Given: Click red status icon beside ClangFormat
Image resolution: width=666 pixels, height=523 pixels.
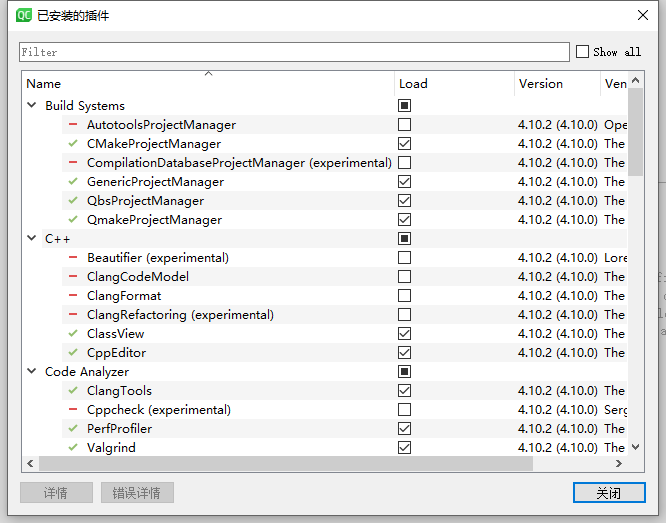Looking at the screenshot, I should tap(73, 295).
